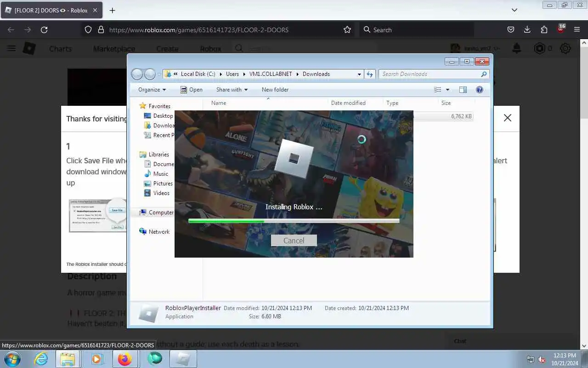Launch Internet Explorer from taskbar
The height and width of the screenshot is (368, 588).
(x=41, y=359)
